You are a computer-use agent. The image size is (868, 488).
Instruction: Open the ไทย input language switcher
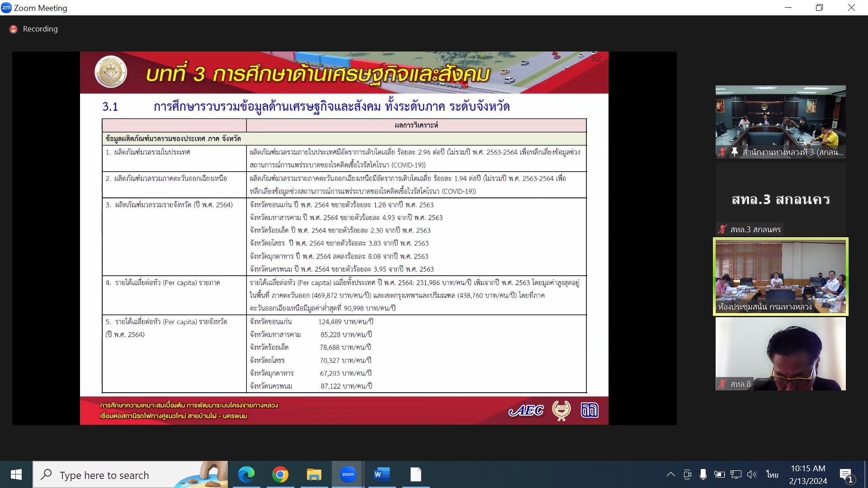772,474
